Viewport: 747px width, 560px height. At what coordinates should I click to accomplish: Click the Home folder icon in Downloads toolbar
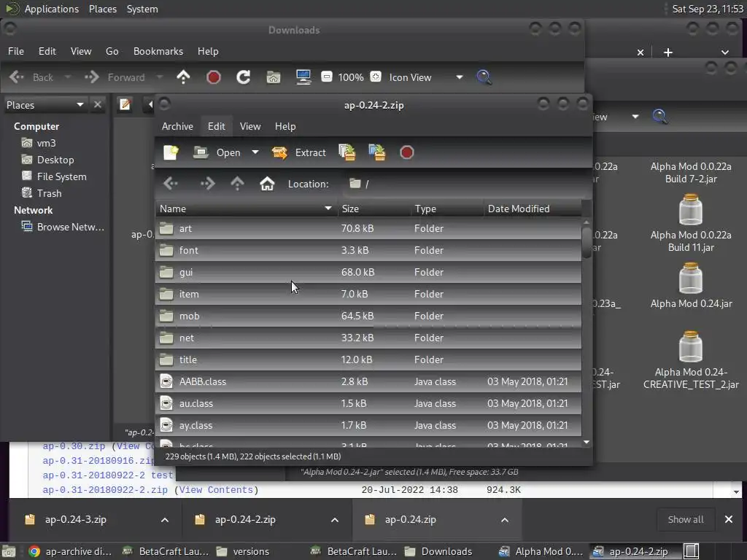(274, 77)
